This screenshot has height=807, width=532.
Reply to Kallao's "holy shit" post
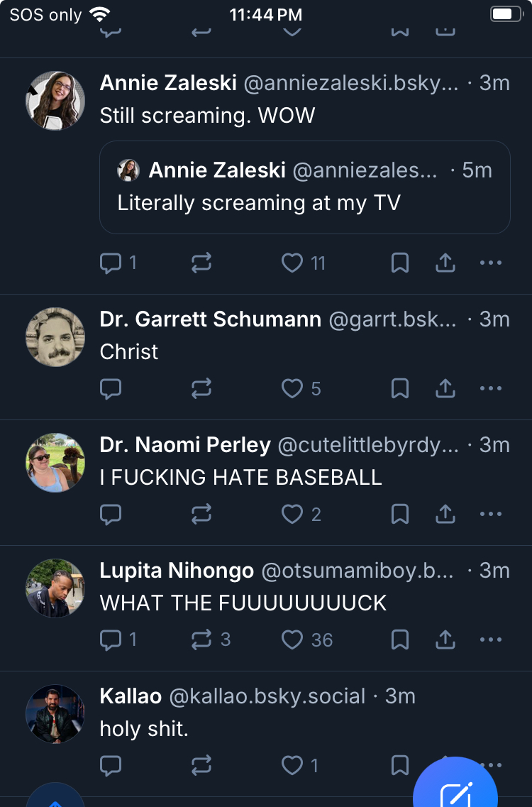tap(111, 765)
